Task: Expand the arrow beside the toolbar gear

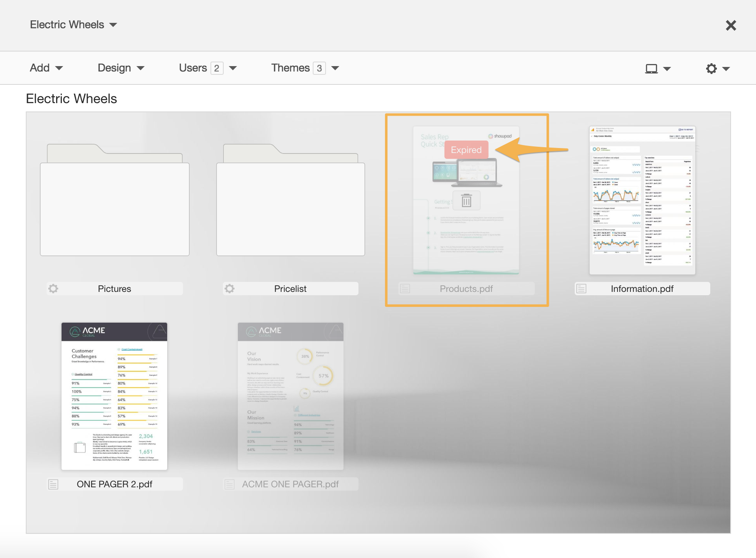Action: [x=726, y=69]
